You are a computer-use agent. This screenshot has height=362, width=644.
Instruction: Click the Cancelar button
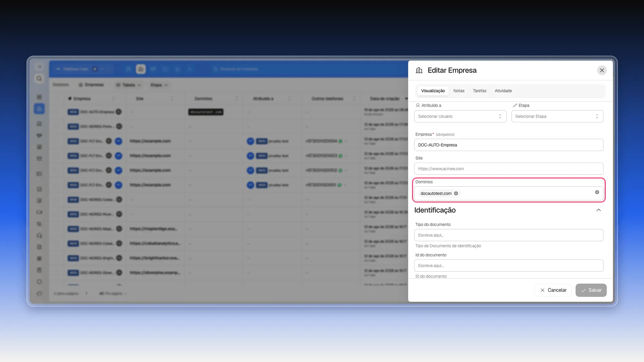click(553, 290)
